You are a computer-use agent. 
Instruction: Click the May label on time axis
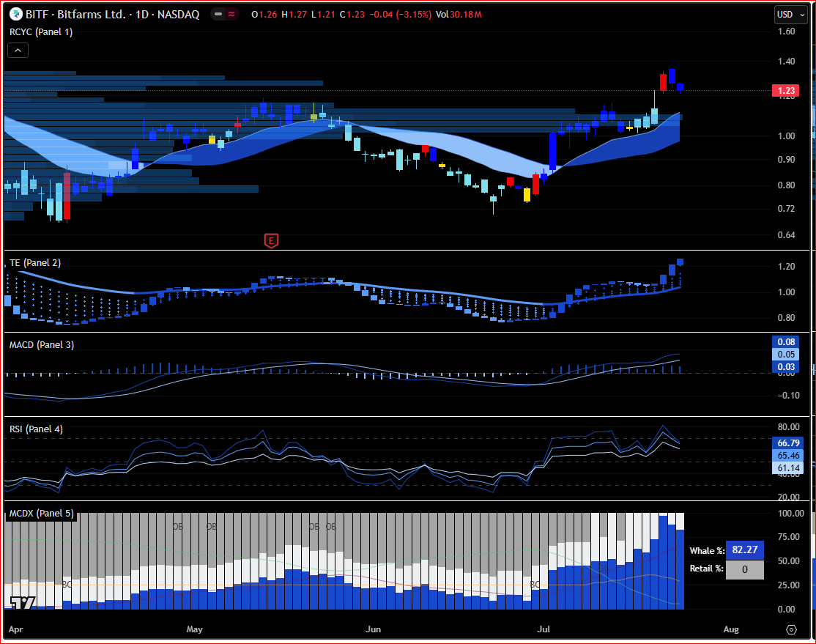click(195, 629)
